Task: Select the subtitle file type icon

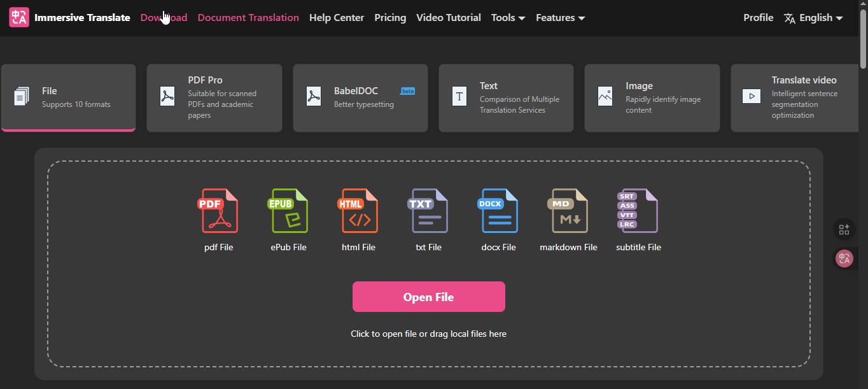Action: coord(638,211)
